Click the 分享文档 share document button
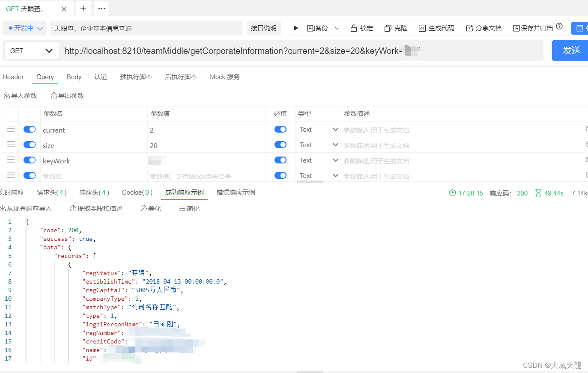Screen dimensions: 588x373 (484, 28)
